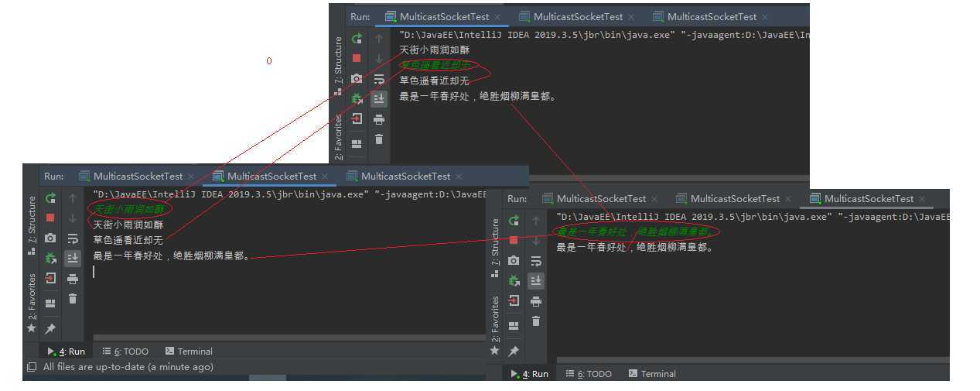Rerun MulticastSocketTest in the bottom-left window

click(x=50, y=197)
